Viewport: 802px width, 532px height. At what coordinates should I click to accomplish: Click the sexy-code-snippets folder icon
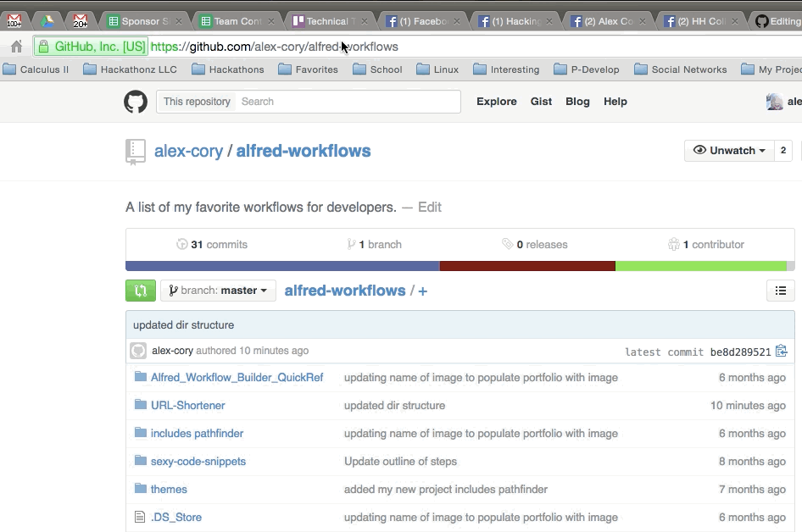pyautogui.click(x=141, y=461)
